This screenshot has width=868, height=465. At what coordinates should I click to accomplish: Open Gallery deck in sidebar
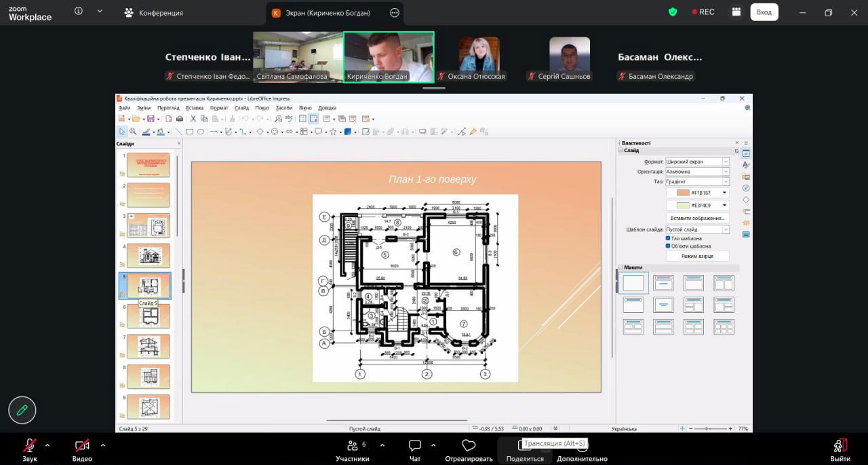coord(746,176)
